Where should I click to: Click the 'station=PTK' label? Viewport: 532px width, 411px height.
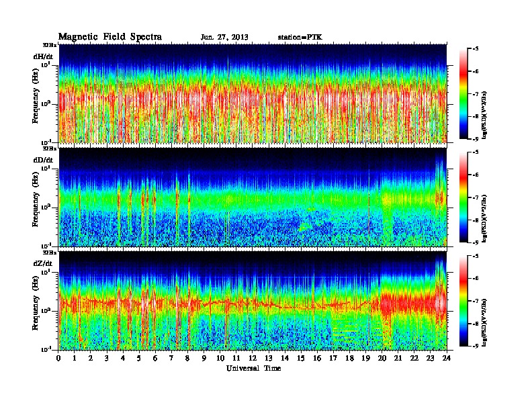tap(300, 38)
